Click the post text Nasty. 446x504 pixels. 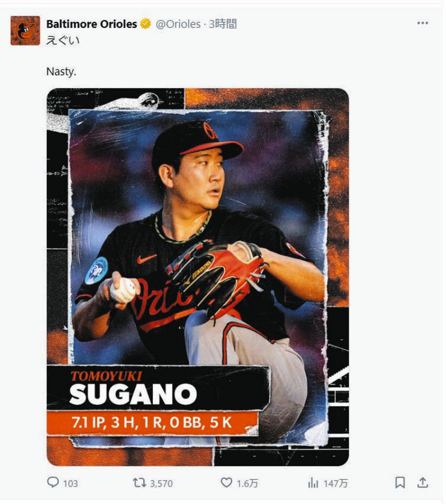coord(61,71)
